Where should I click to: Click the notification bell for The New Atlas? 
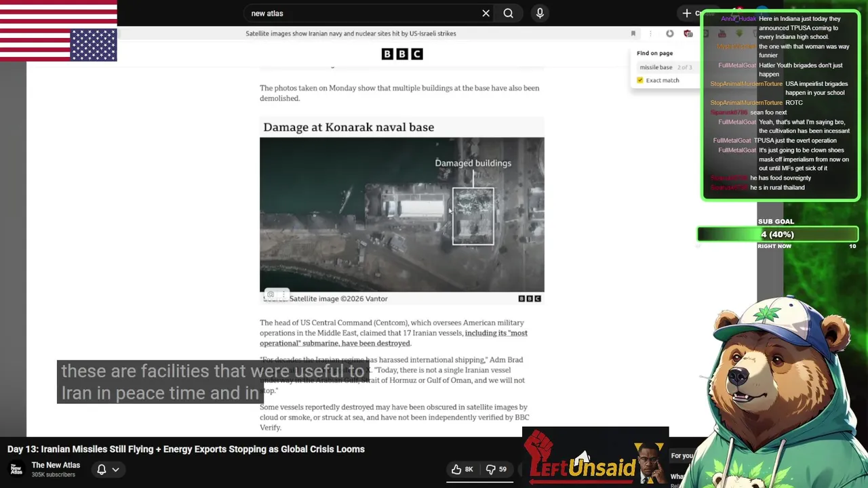pyautogui.click(x=101, y=469)
